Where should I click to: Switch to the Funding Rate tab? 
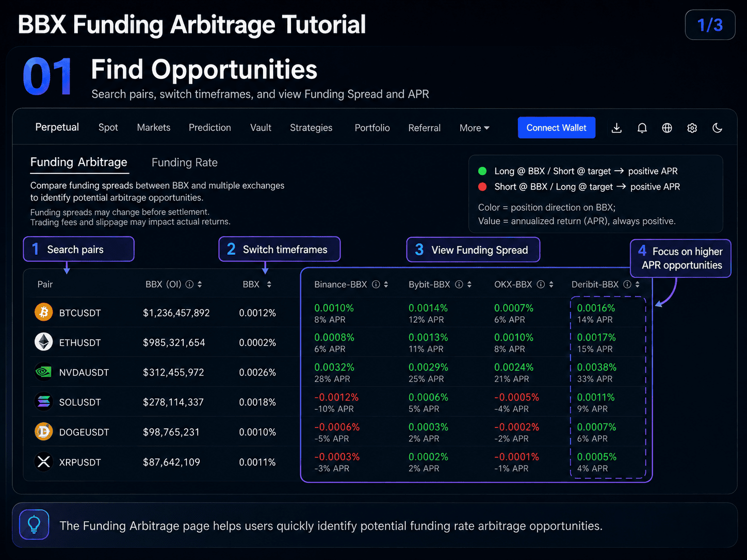[185, 163]
